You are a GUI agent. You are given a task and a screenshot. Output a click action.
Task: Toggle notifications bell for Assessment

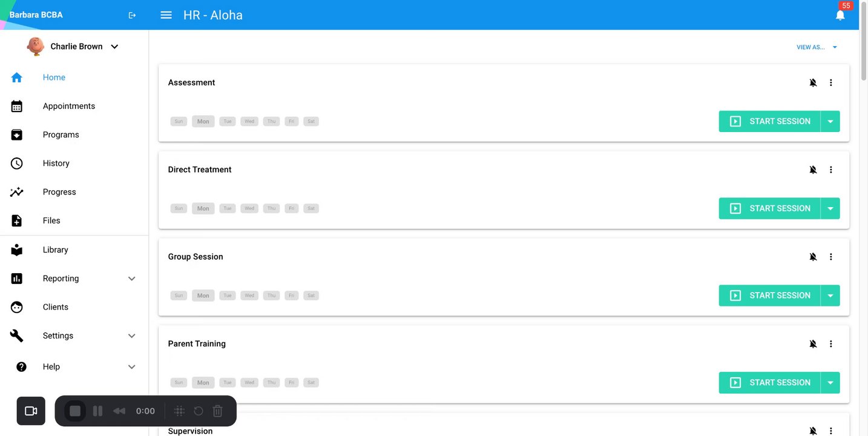[813, 82]
